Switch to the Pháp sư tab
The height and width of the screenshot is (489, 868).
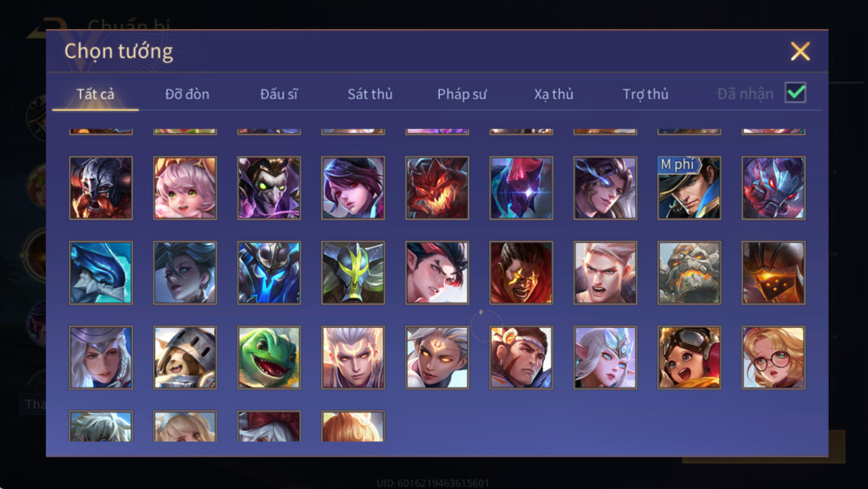pos(462,94)
